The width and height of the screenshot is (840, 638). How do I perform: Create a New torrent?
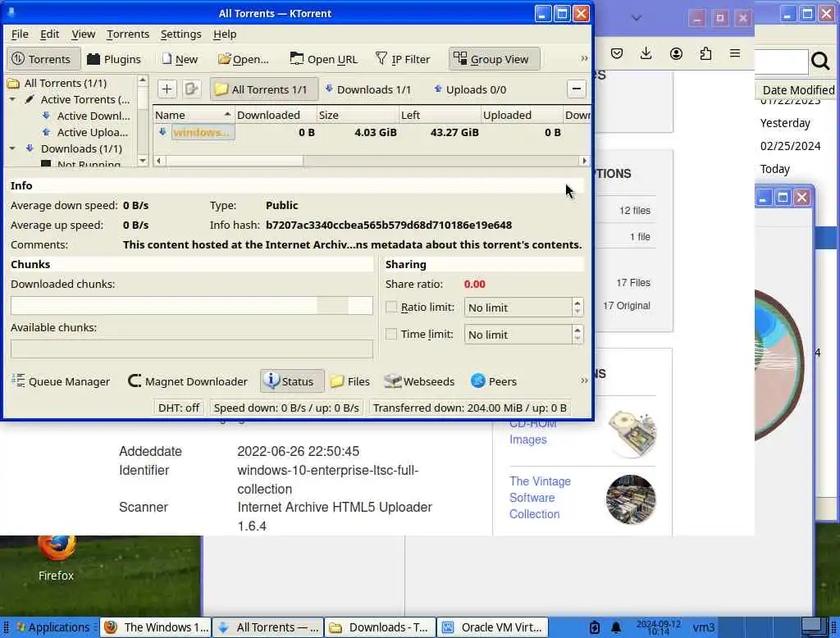click(180, 59)
